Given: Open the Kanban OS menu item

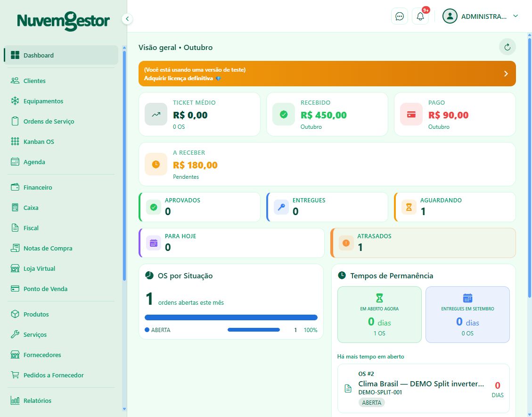Looking at the screenshot, I should (x=61, y=142).
